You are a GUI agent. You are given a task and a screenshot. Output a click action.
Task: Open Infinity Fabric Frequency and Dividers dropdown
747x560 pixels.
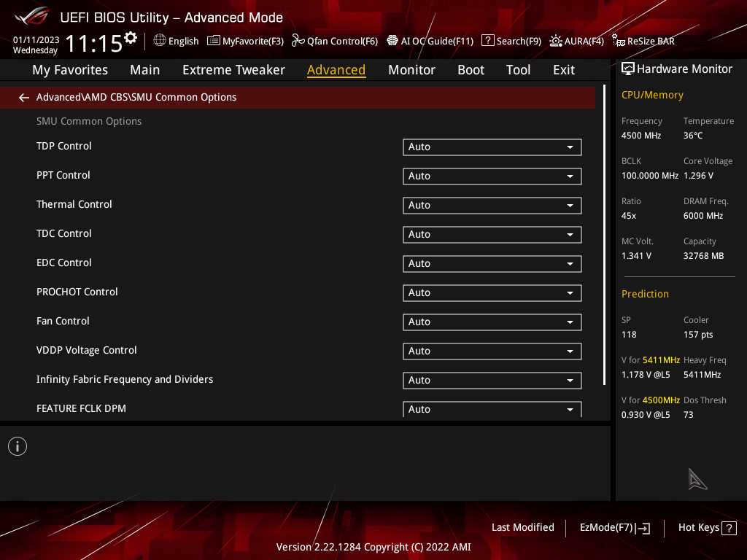click(x=492, y=381)
